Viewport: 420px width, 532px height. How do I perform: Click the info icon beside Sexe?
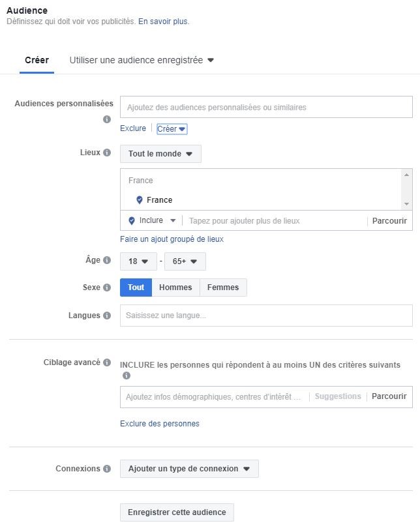tap(106, 288)
